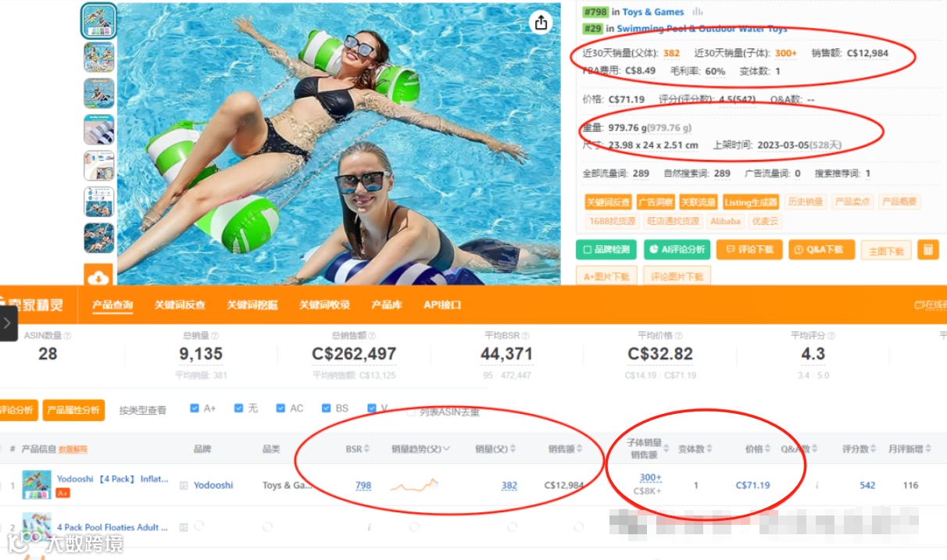This screenshot has height=560, width=947.
Task: Open the API接口 tab
Action: 442,305
